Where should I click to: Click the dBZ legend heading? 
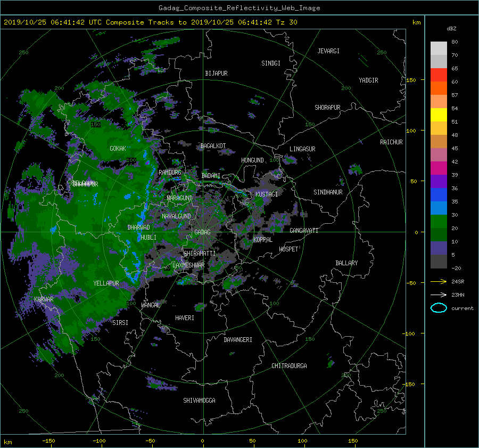[451, 29]
